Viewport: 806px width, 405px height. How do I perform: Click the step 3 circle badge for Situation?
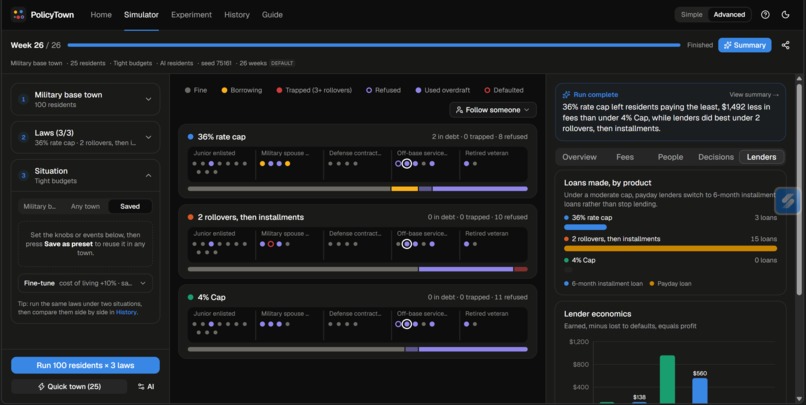[x=23, y=175]
